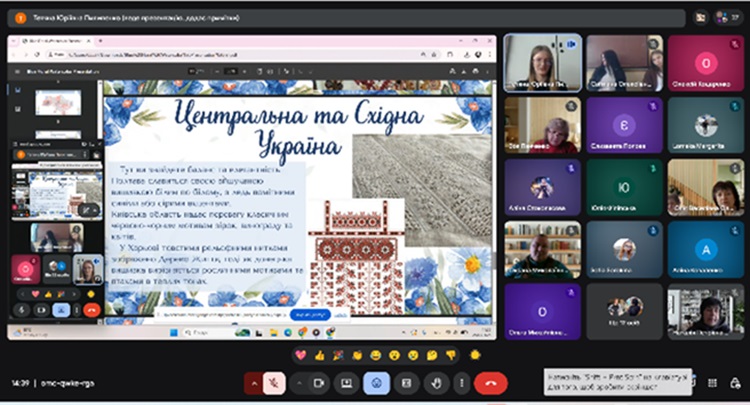
Task: Toggle the emoji reactions button
Action: pyautogui.click(x=376, y=382)
